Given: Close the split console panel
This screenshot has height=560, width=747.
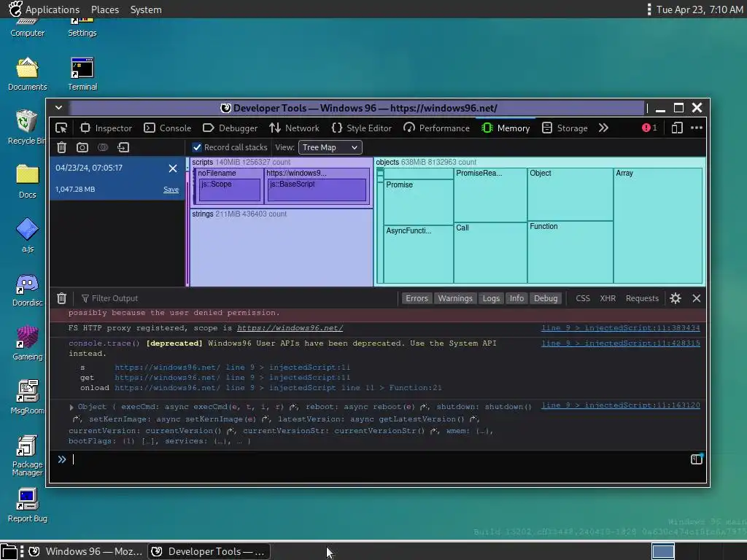Looking at the screenshot, I should coord(697,298).
